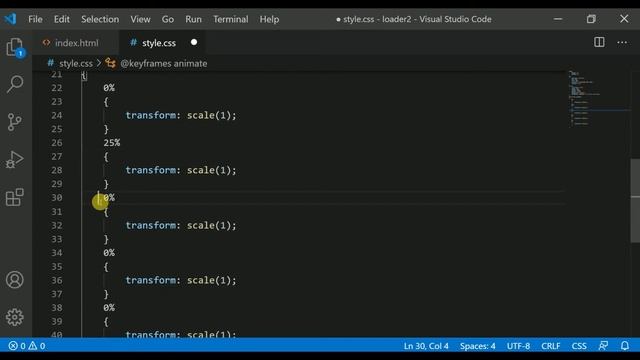Change indentation via Spaces: 4
The width and height of the screenshot is (640, 360).
(478, 346)
